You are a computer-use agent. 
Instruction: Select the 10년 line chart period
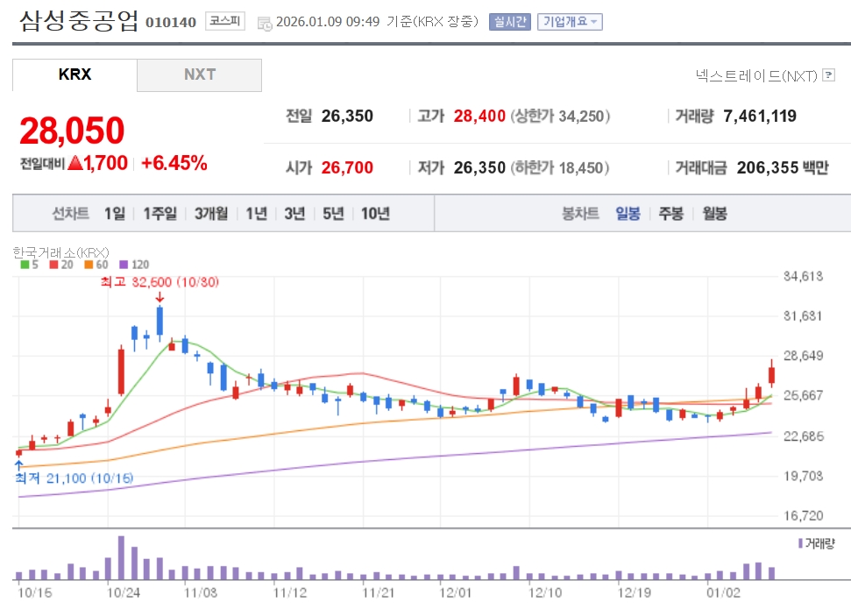375,213
